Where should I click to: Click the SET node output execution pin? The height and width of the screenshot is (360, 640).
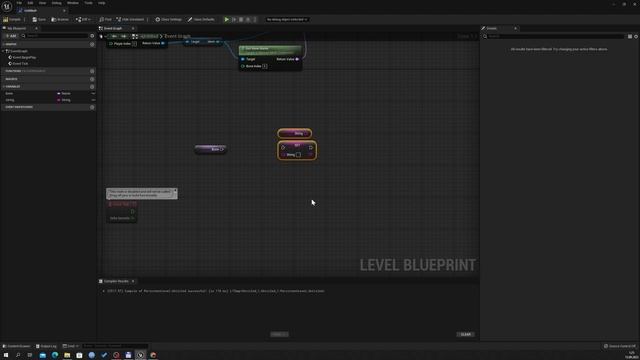click(x=311, y=147)
